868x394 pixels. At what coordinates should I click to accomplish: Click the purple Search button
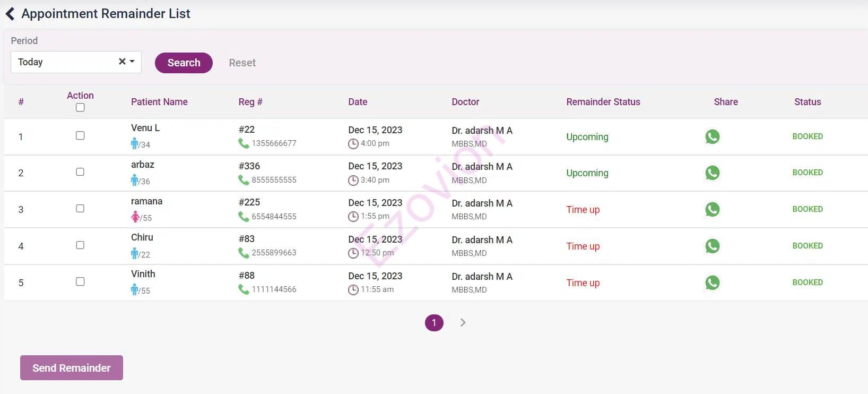(184, 63)
